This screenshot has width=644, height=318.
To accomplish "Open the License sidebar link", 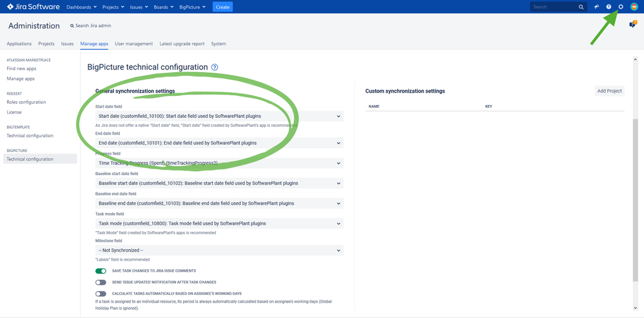I will coord(14,112).
